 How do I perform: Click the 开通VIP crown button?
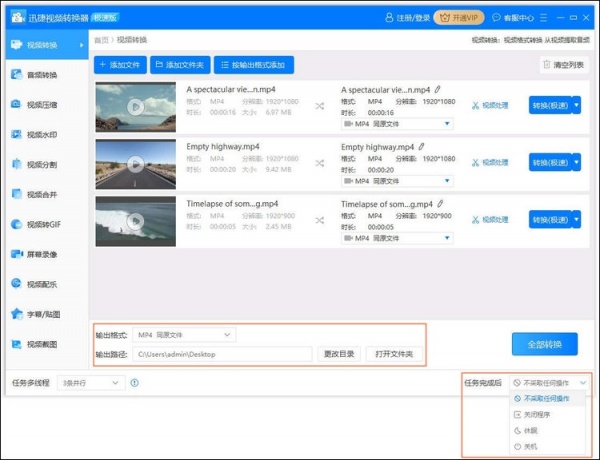tap(459, 18)
